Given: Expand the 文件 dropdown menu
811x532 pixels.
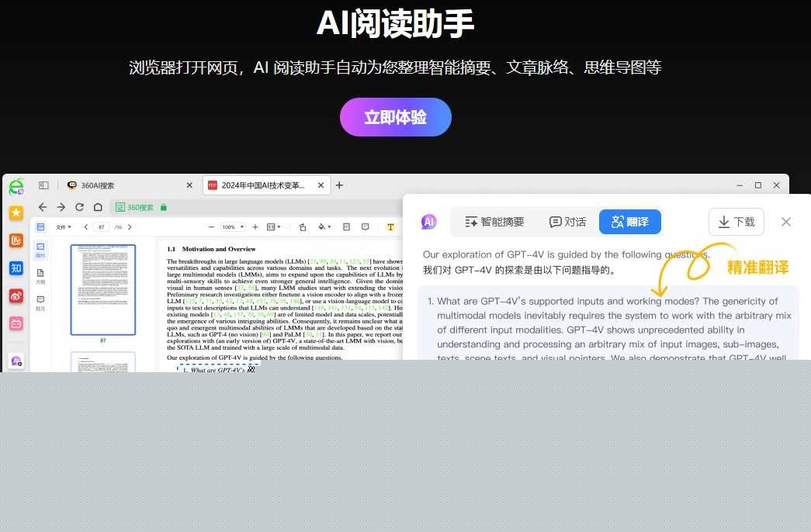Looking at the screenshot, I should point(64,227).
